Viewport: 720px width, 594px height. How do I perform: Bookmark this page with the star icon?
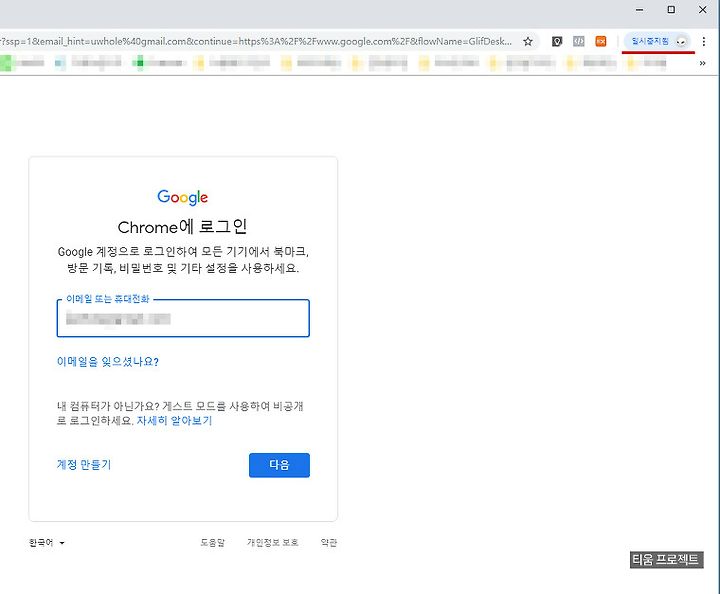pyautogui.click(x=528, y=41)
